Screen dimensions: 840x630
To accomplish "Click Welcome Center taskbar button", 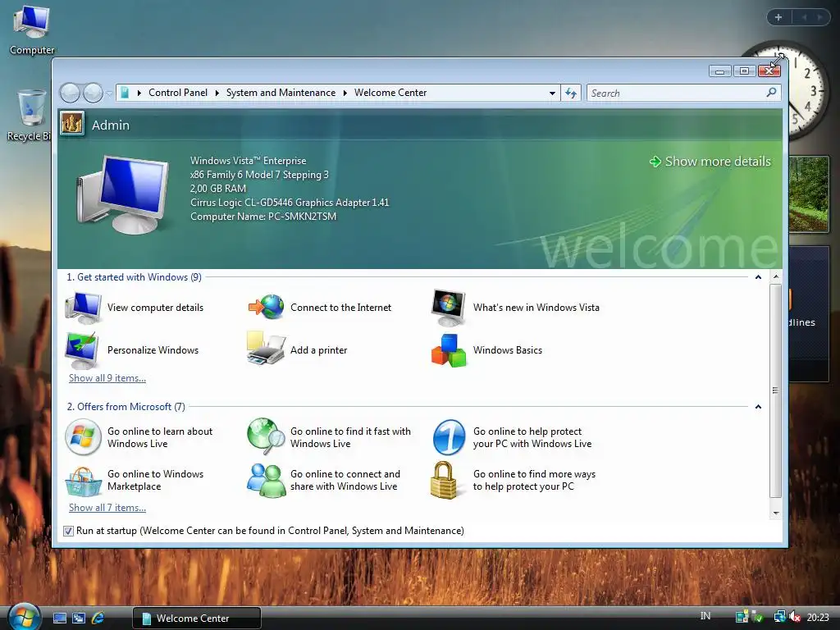I will (x=197, y=618).
